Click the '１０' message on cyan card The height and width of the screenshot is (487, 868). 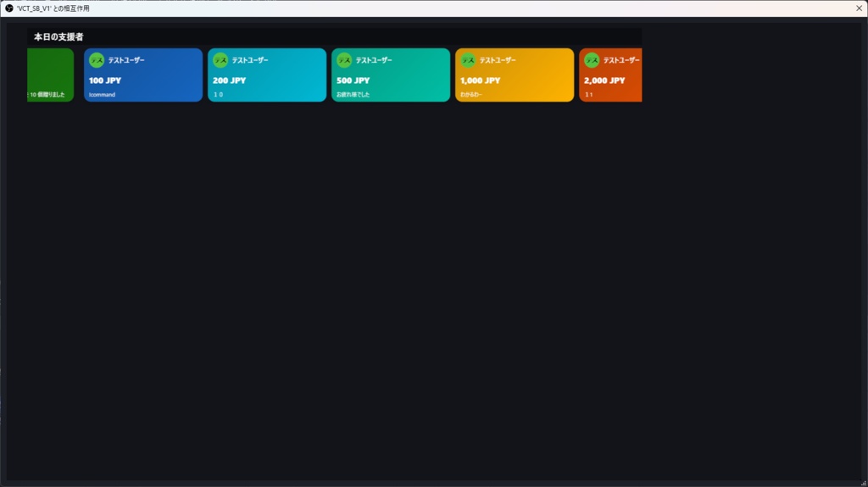click(218, 95)
